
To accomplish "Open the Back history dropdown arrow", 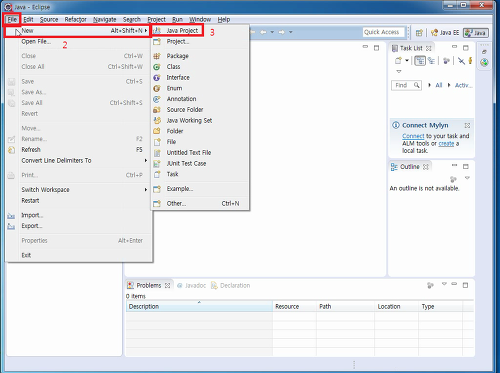I will pos(272,32).
